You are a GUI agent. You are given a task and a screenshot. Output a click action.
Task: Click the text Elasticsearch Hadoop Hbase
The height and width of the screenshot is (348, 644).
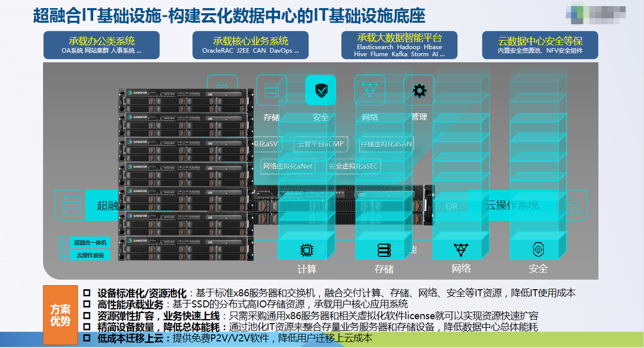point(398,47)
